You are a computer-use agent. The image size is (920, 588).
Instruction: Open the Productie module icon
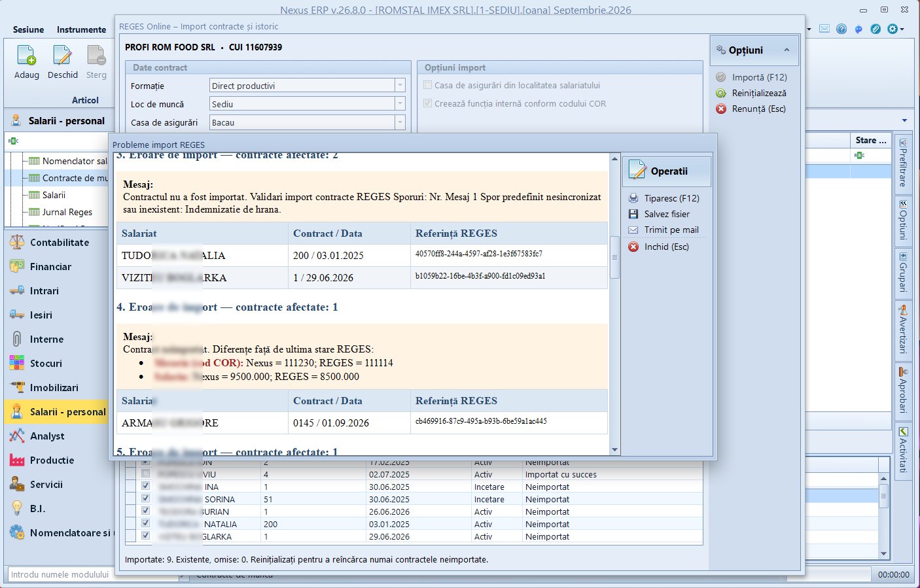point(17,460)
